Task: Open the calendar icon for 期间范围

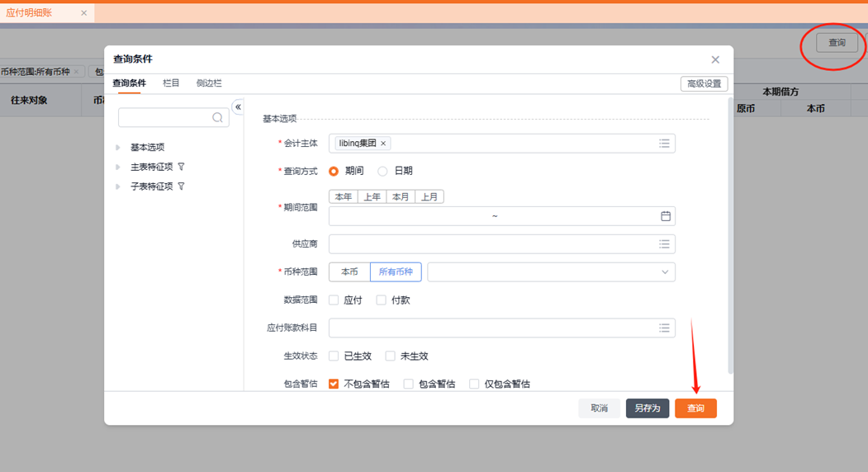Action: coord(666,216)
